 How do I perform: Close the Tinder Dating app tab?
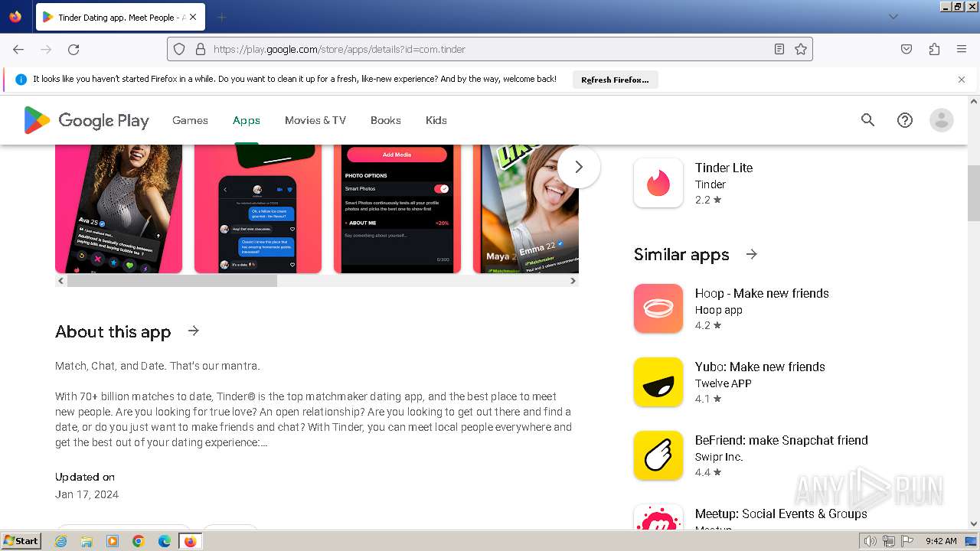point(192,17)
